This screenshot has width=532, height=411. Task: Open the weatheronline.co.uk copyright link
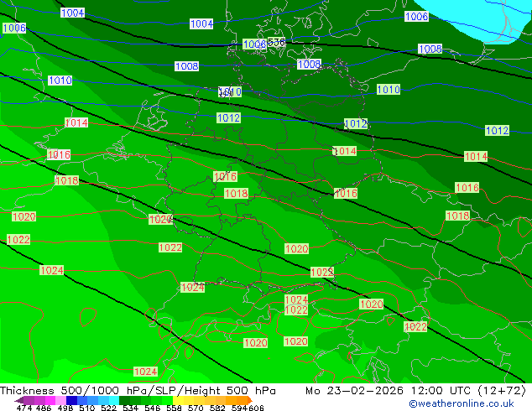click(462, 403)
